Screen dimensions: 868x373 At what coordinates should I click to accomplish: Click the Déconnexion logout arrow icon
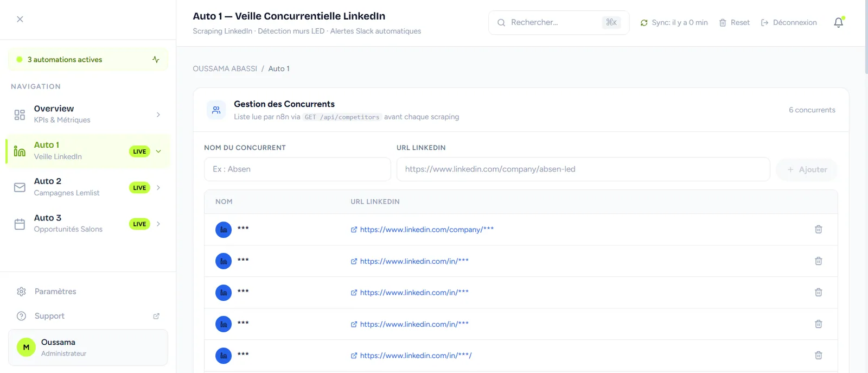coord(765,23)
